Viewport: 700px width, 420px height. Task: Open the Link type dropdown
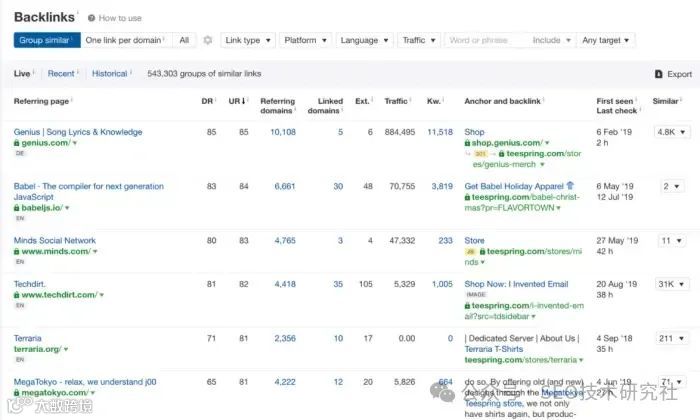point(247,40)
